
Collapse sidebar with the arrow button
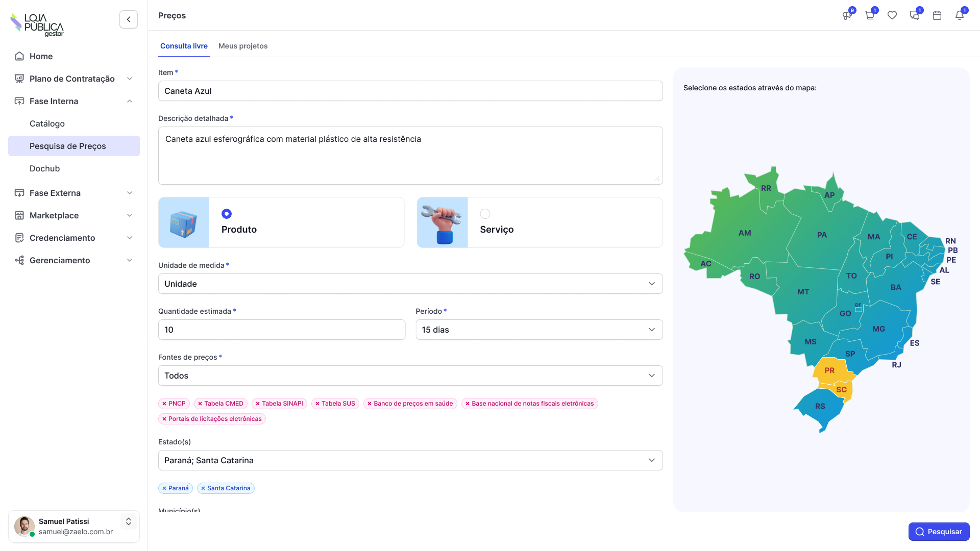pyautogui.click(x=129, y=19)
